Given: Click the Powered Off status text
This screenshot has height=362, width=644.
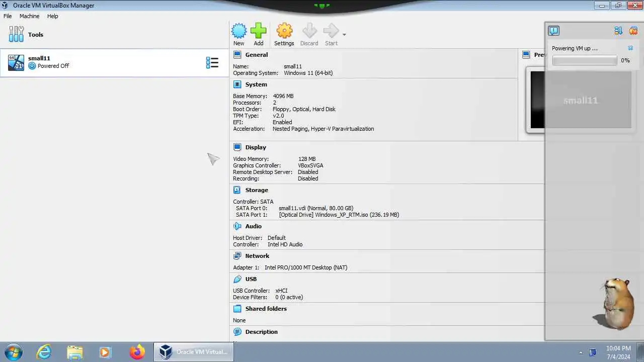Looking at the screenshot, I should pyautogui.click(x=53, y=66).
